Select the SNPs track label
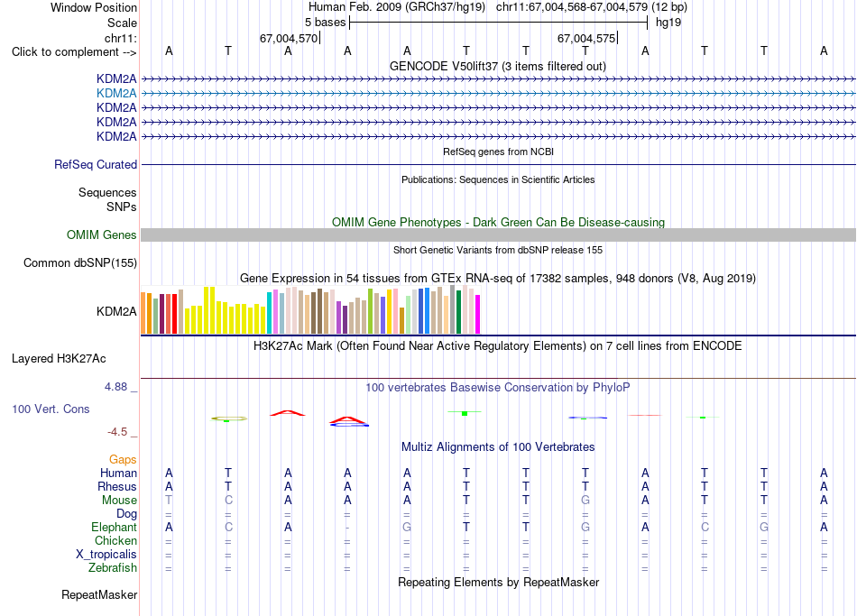Image resolution: width=857 pixels, height=616 pixels. pyautogui.click(x=122, y=207)
